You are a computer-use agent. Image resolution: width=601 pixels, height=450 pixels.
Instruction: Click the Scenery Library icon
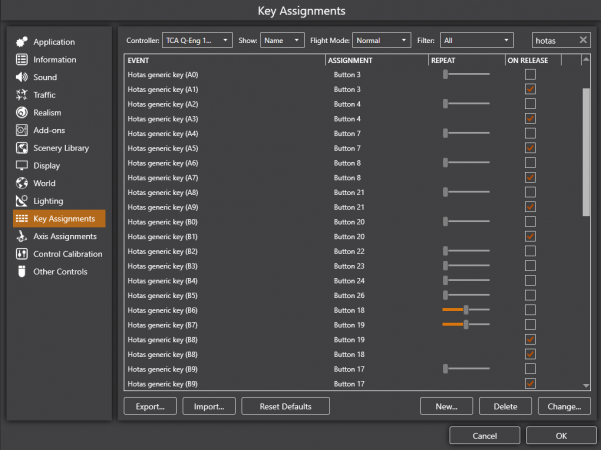click(22, 148)
